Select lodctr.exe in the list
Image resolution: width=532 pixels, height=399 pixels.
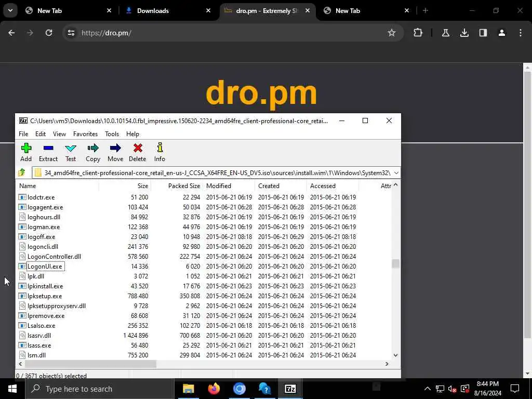(41, 197)
